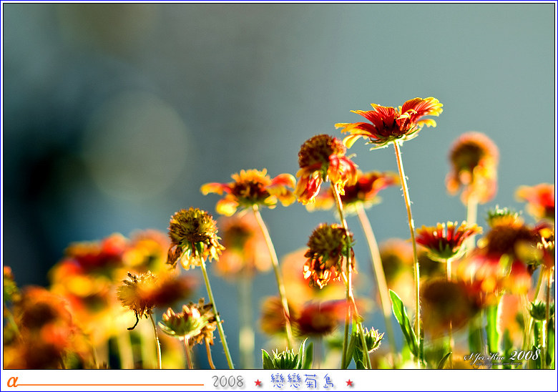558x392 pixels.
Task: Click the blurred orange flower at far right edge
Action: pos(538,200)
